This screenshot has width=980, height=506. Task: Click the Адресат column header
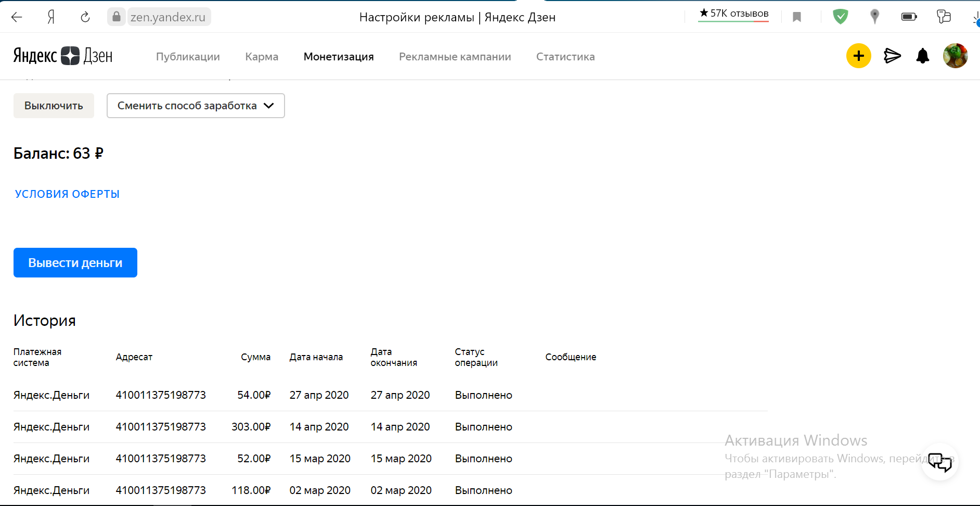coord(134,357)
